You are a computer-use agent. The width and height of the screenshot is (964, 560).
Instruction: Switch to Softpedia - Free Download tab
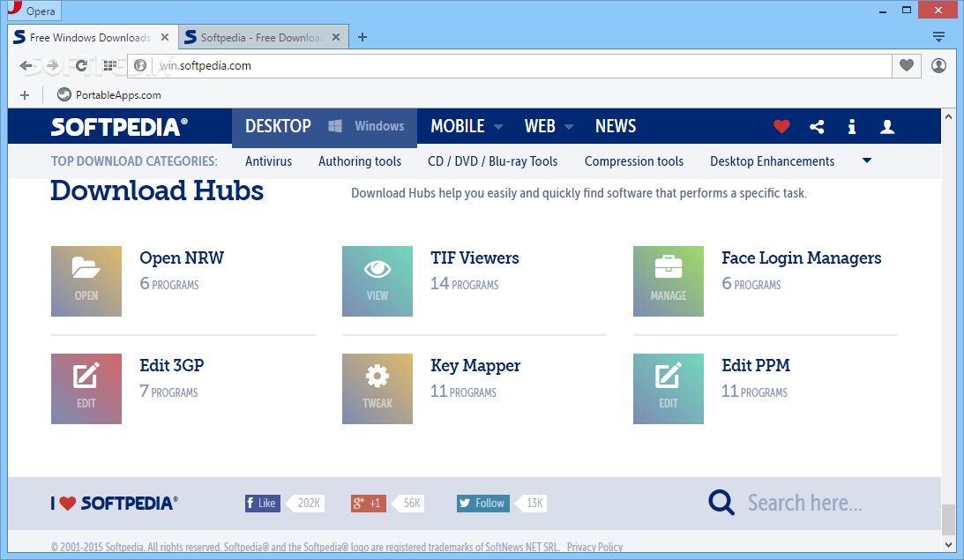pyautogui.click(x=263, y=37)
